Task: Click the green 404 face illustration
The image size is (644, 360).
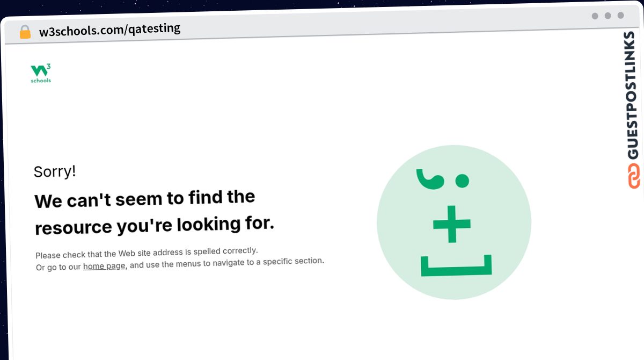Action: point(454,222)
